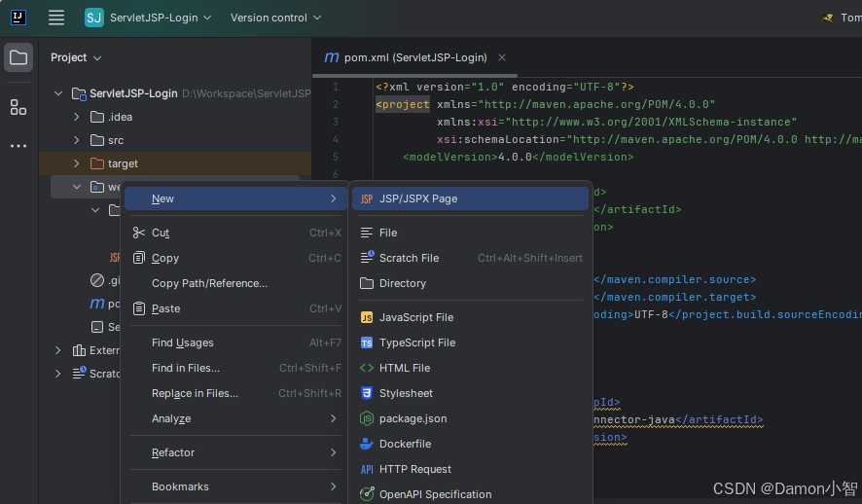
Task: Click the JSP page icon in submenu
Action: [x=367, y=198]
